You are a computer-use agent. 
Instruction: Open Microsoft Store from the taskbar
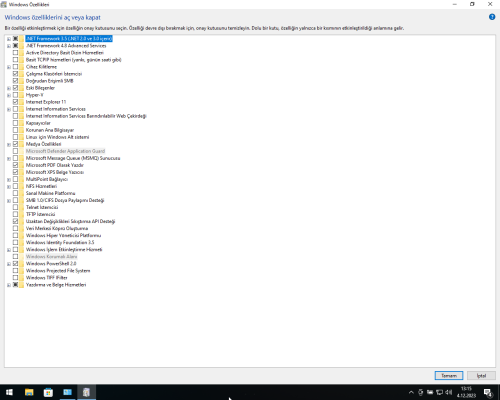(x=48, y=392)
